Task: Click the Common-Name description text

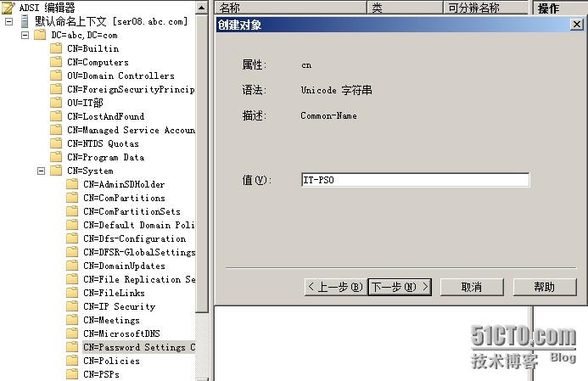Action: tap(328, 116)
